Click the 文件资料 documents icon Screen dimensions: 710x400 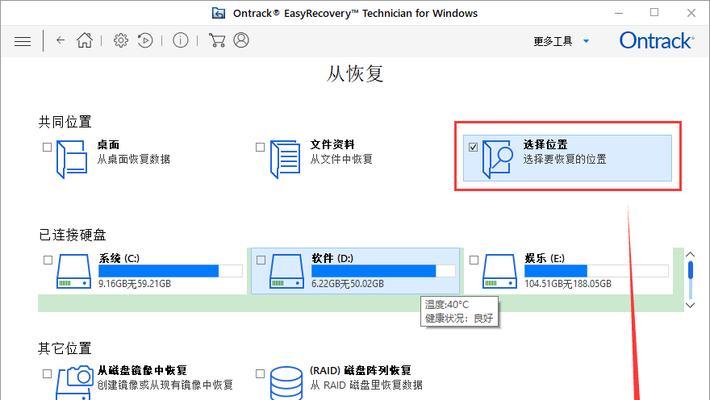(285, 159)
